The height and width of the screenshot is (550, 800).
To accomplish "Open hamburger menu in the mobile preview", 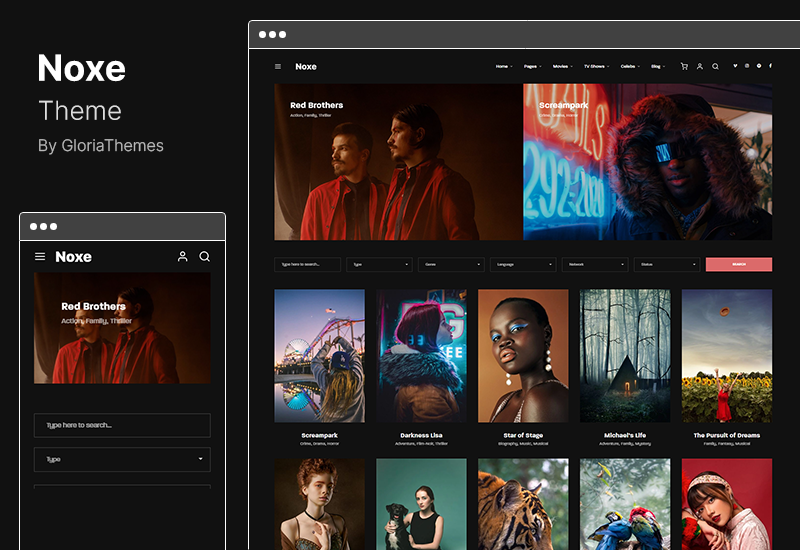I will point(40,257).
